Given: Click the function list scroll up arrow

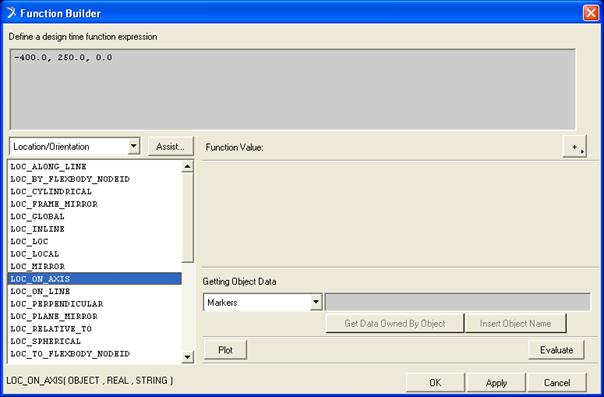Looking at the screenshot, I should tap(187, 166).
